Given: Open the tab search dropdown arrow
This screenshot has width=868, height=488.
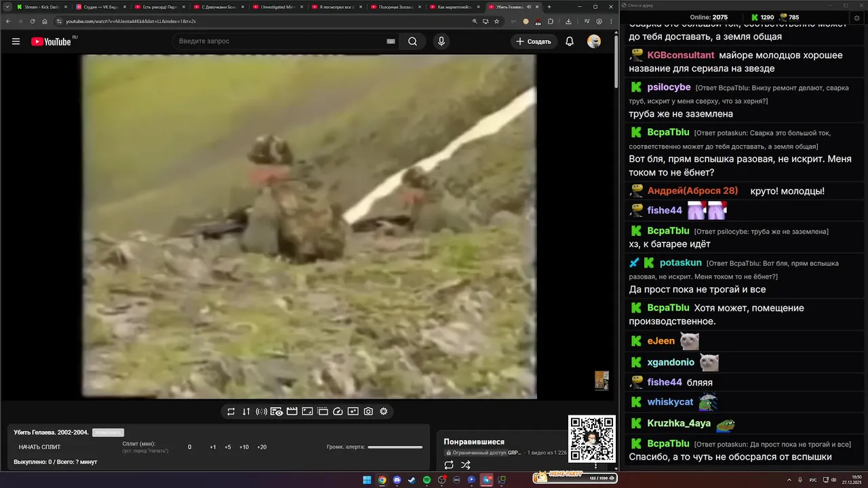Looking at the screenshot, I should pos(6,7).
